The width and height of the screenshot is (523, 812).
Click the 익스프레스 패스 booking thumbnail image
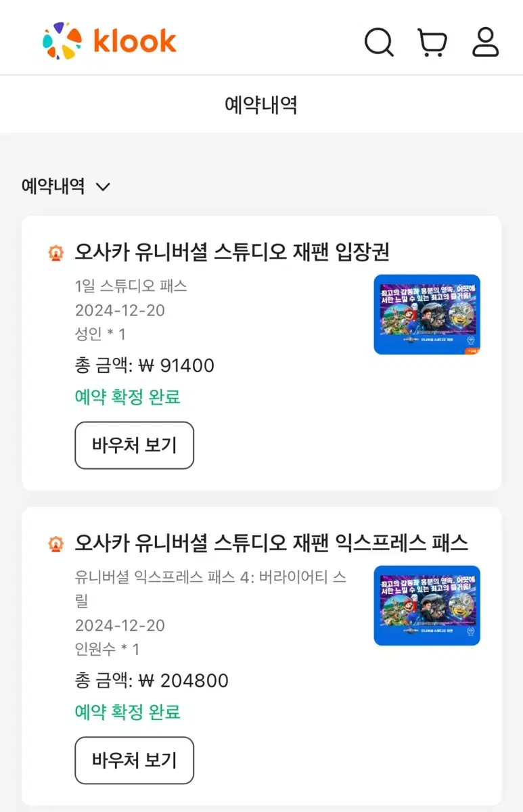click(427, 605)
